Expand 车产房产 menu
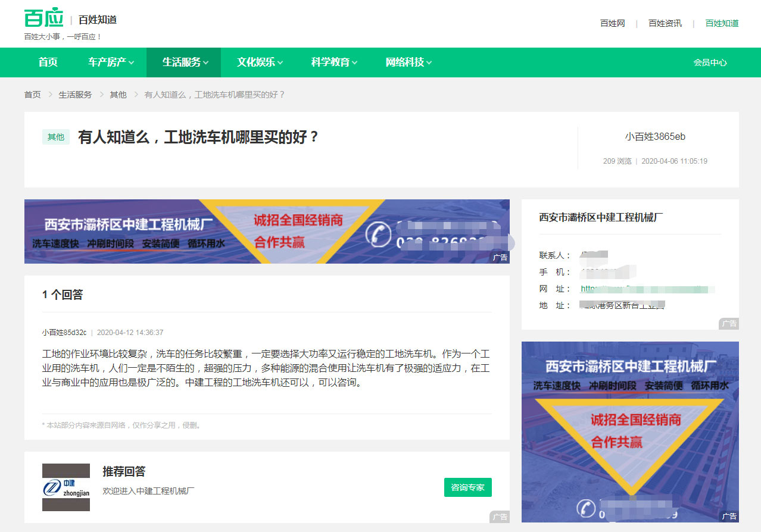 coord(111,62)
